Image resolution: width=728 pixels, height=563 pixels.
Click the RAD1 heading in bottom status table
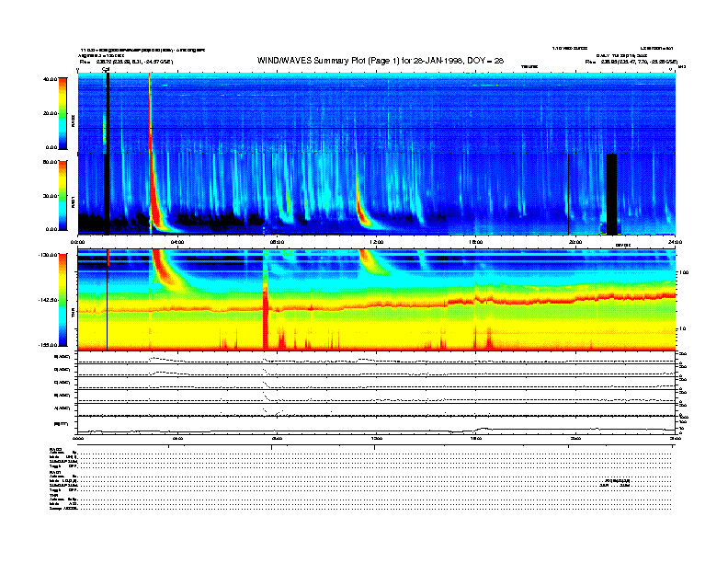(x=55, y=472)
